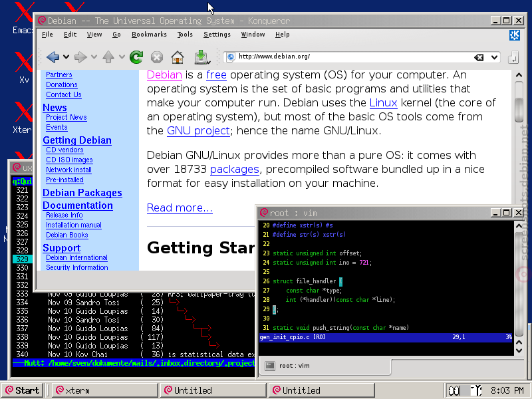Image resolution: width=532 pixels, height=399 pixels.
Task: Click the scroll-up arrow of the Konqueror page
Action: [519, 75]
